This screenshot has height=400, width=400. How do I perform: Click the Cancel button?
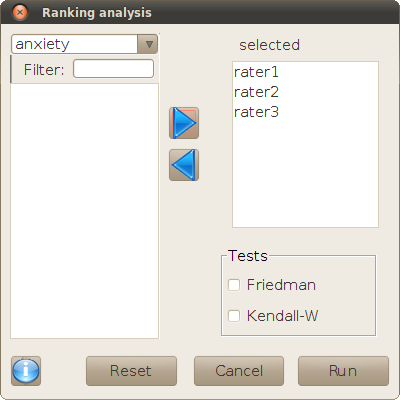point(239,371)
